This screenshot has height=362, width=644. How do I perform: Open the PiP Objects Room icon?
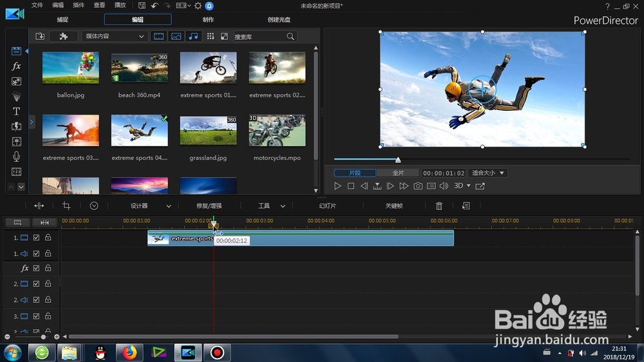pyautogui.click(x=17, y=81)
